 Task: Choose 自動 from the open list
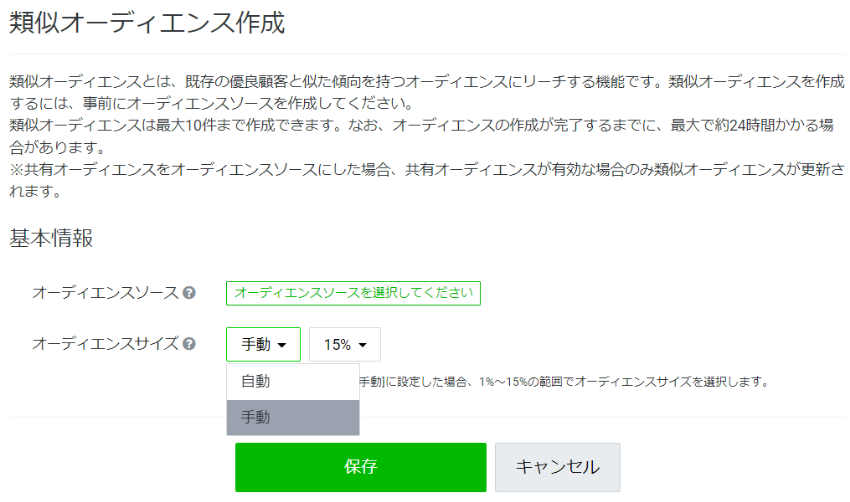point(293,382)
